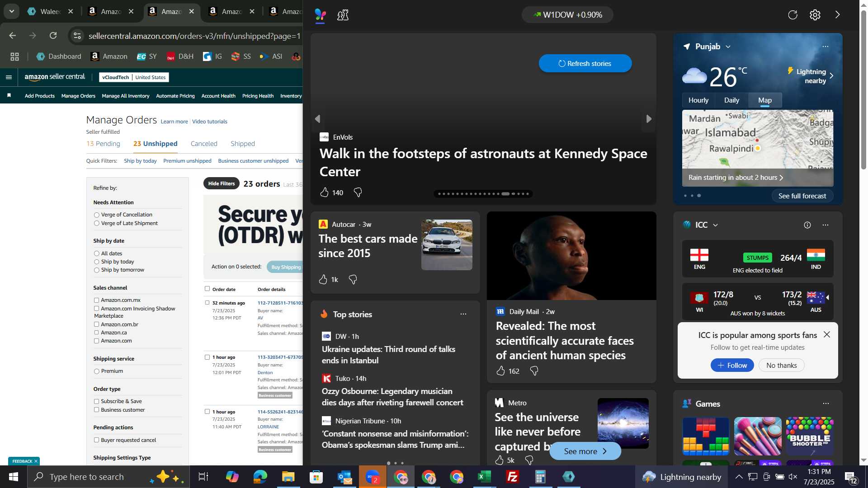The image size is (868, 488).
Task: Go to the previous headline story
Action: click(x=318, y=119)
